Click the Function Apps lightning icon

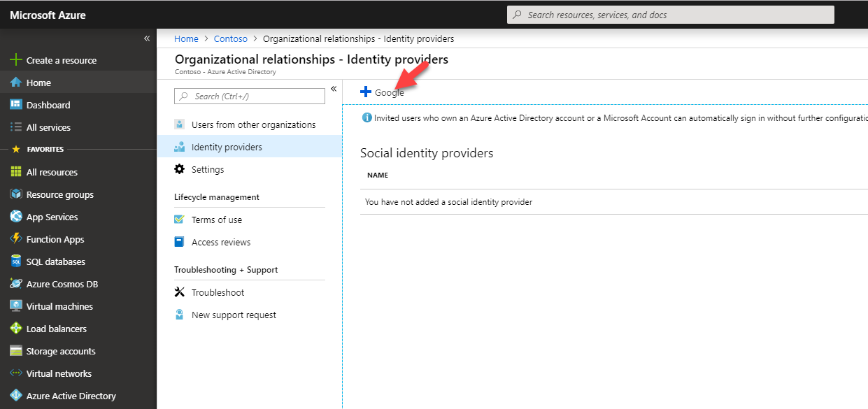[x=15, y=239]
